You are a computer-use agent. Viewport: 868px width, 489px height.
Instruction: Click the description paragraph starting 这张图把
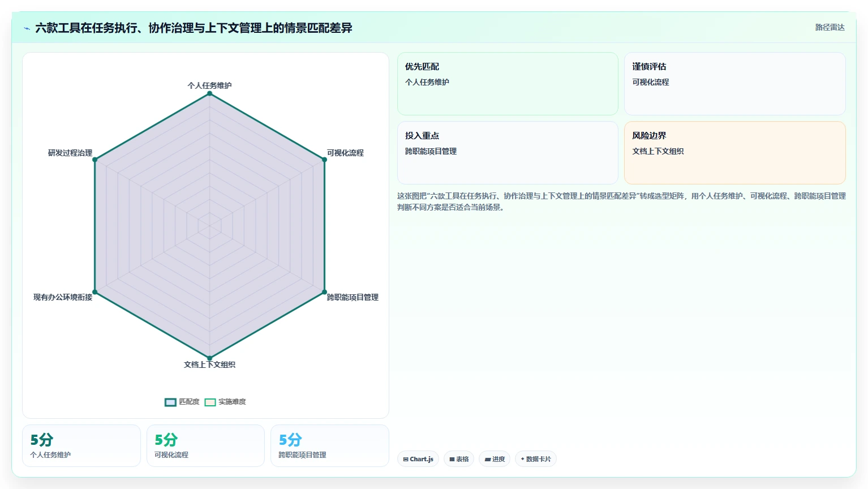coord(621,201)
